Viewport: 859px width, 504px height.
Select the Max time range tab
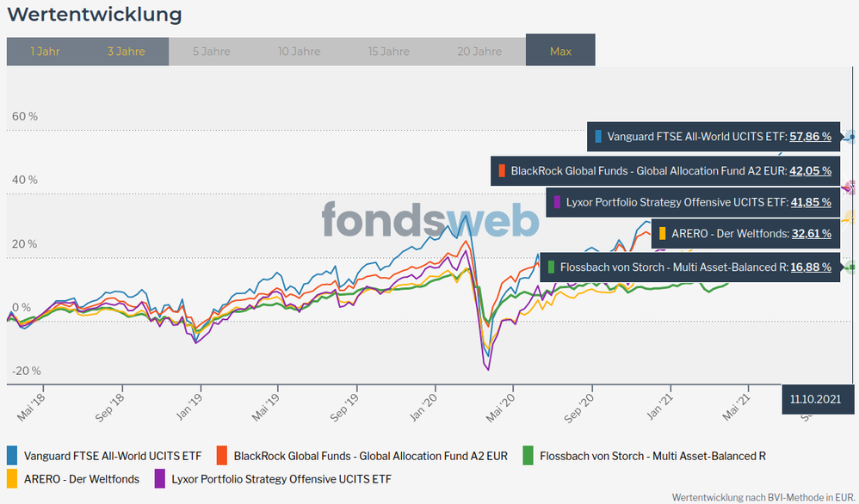(560, 52)
